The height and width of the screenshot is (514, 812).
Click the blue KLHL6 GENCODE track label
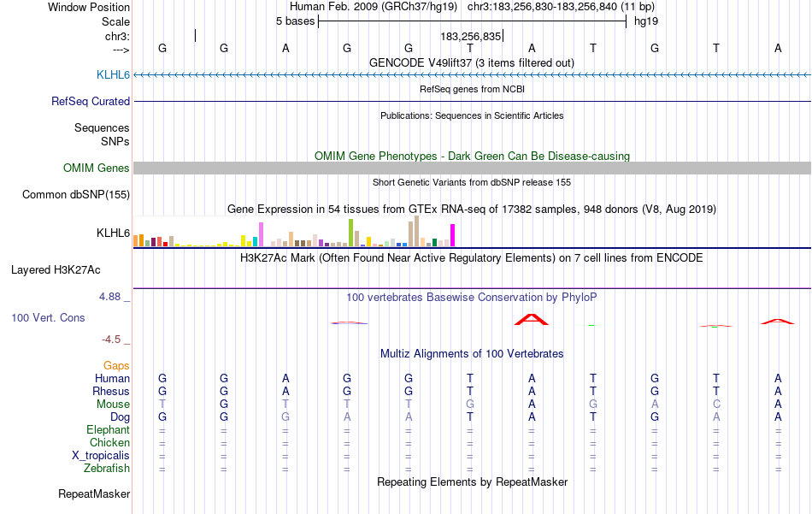coord(113,74)
